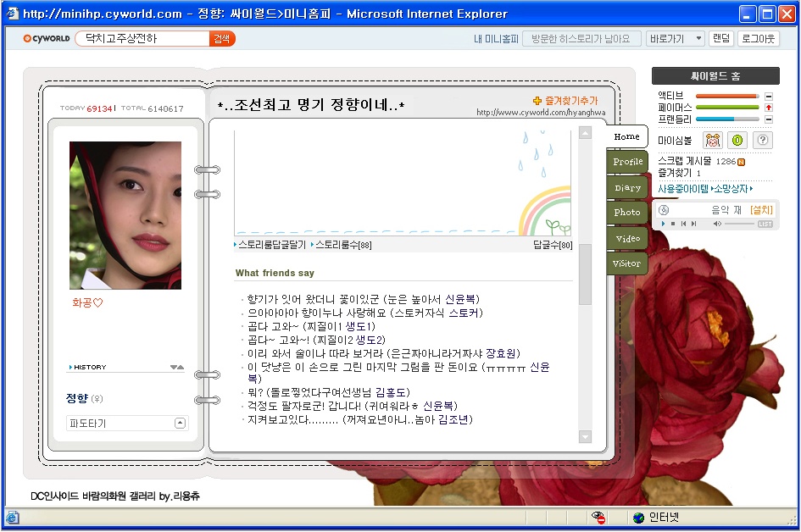Click the music volume slider

(739, 224)
